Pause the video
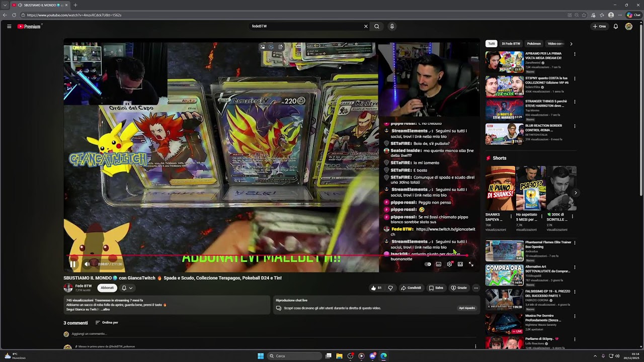Viewport: 644px width, 362px height. (73, 264)
